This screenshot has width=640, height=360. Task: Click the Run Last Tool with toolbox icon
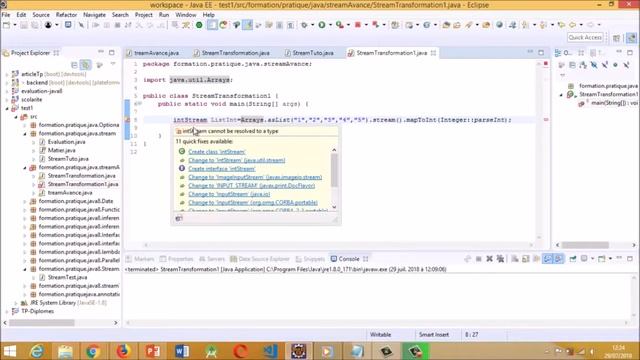point(340,25)
